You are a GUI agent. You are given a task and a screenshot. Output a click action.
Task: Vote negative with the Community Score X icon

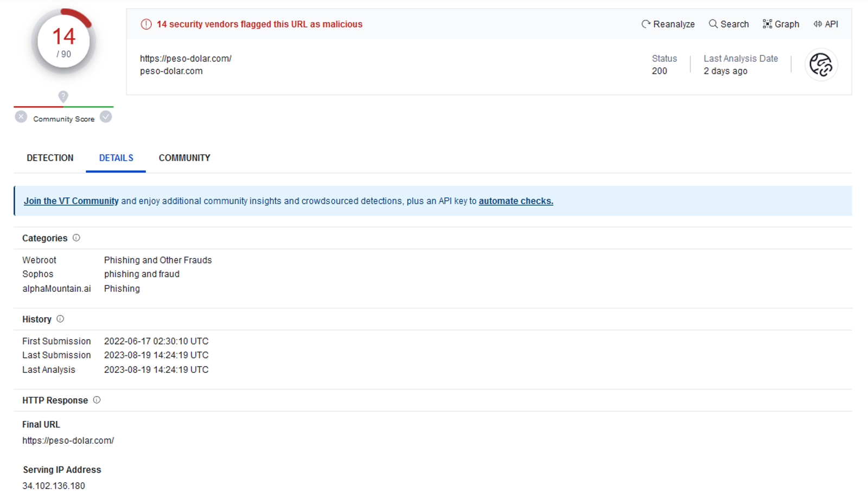coord(21,117)
